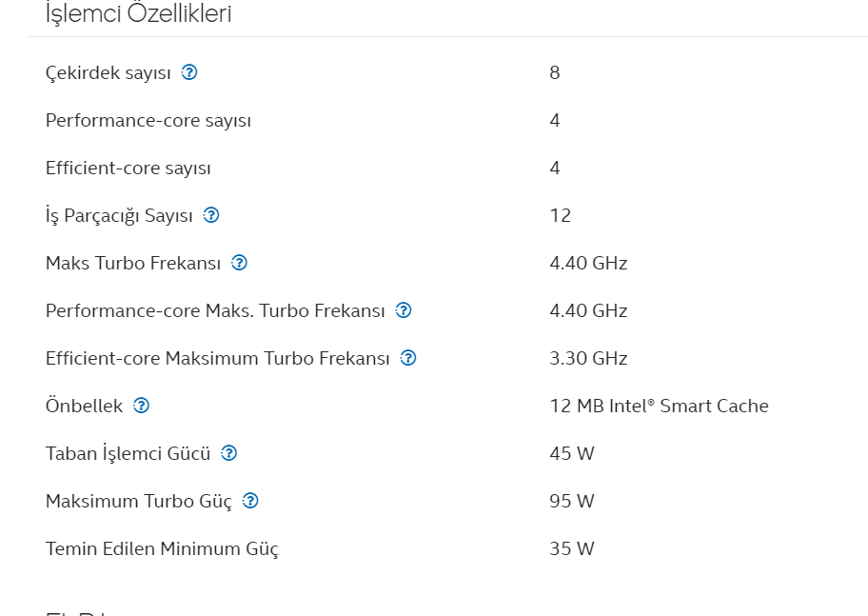Click the thread count value 12
Screen dimensions: 868x616
(561, 215)
